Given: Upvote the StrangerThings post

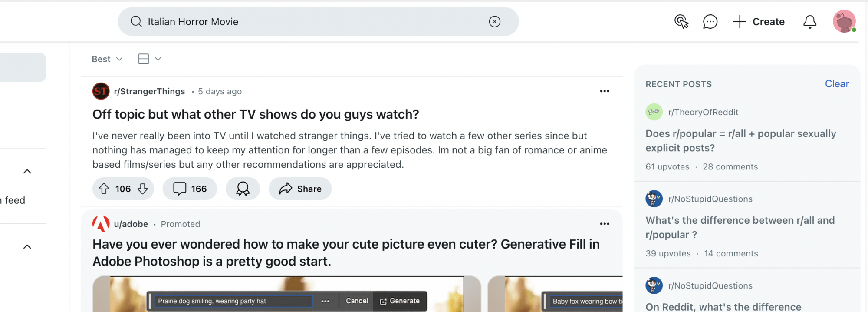Looking at the screenshot, I should tap(104, 189).
